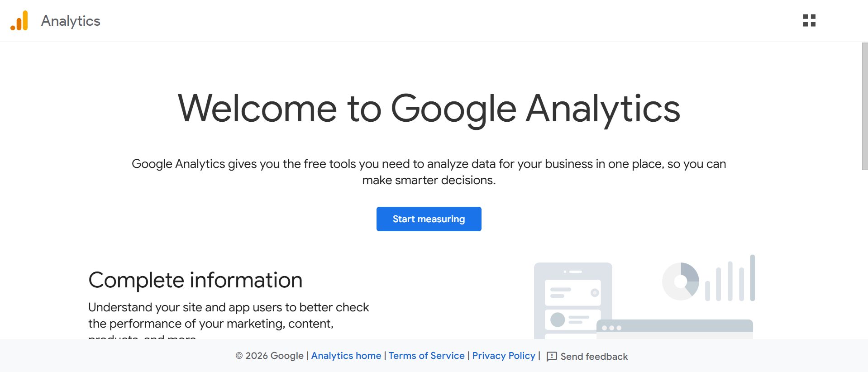Click the vertical scrollbar thumb
This screenshot has height=372, width=868.
(864, 106)
